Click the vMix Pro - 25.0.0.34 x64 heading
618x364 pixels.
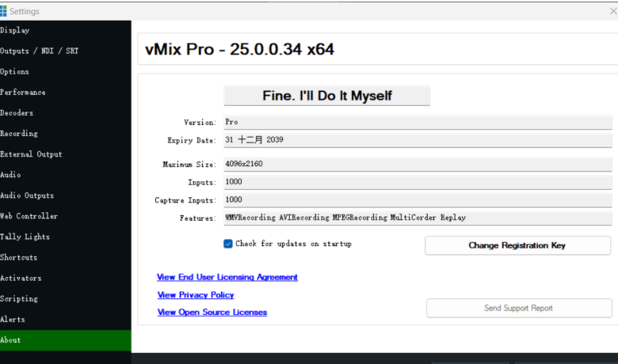[x=239, y=50]
